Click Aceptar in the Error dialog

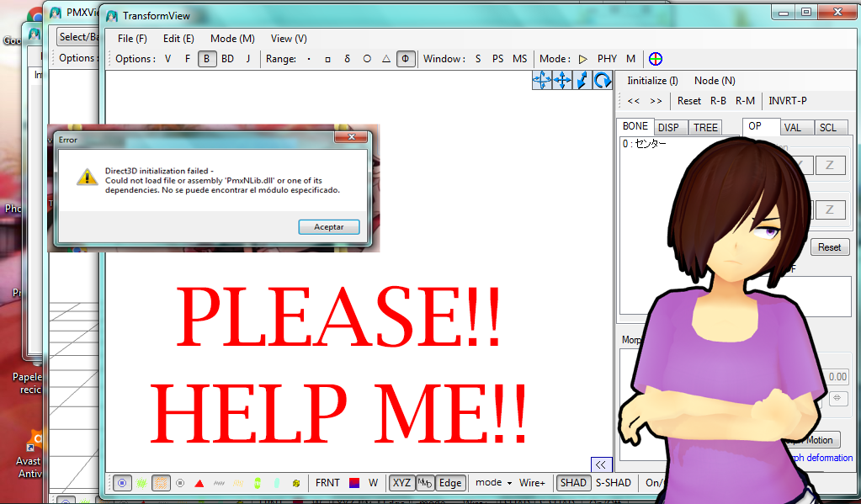coord(329,226)
